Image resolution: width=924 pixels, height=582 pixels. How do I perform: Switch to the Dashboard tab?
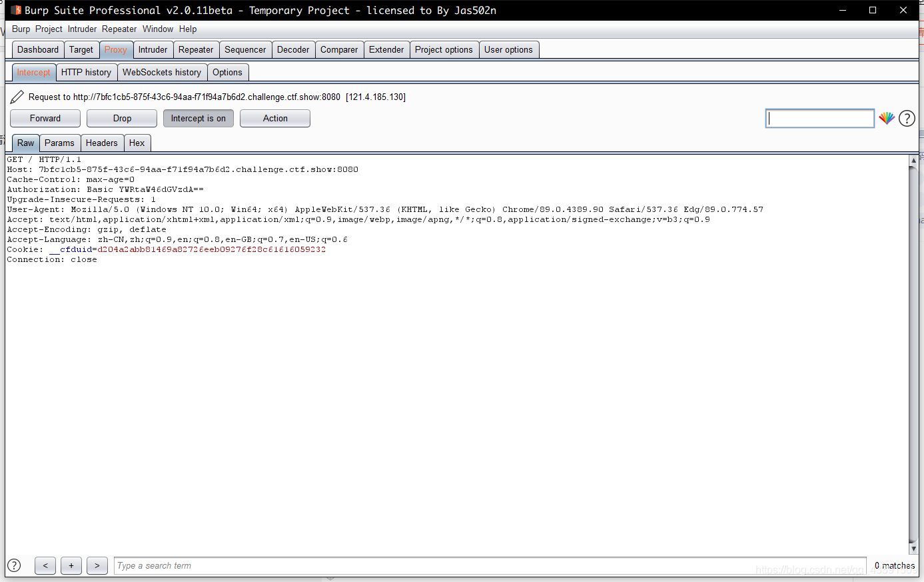coord(38,49)
